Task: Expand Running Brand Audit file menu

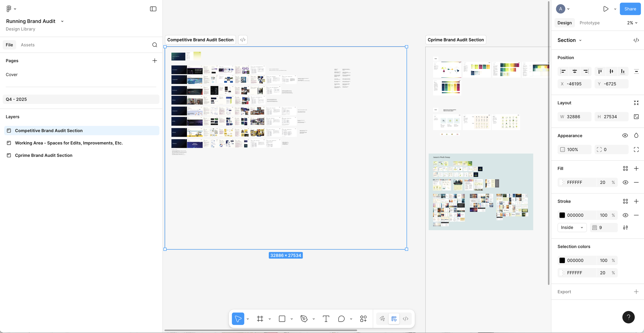Action: pyautogui.click(x=62, y=21)
